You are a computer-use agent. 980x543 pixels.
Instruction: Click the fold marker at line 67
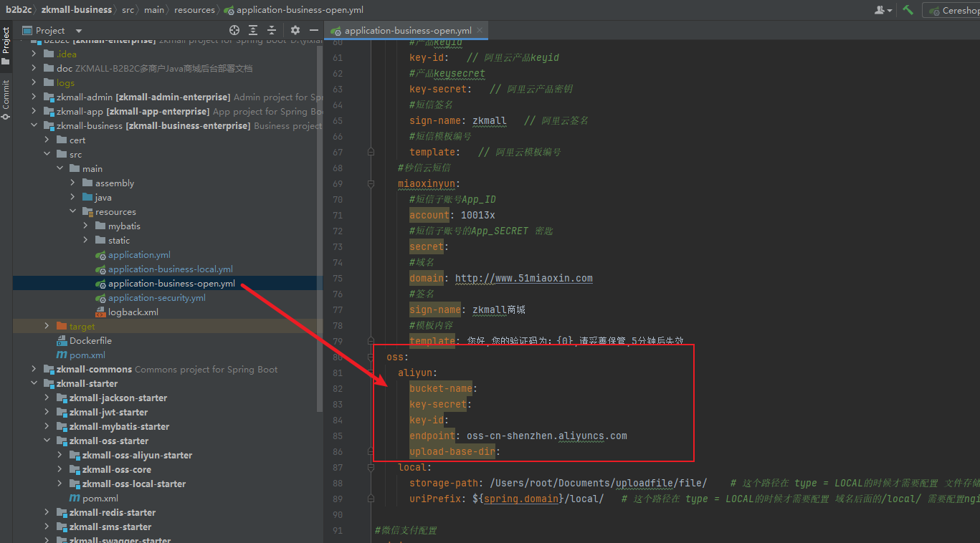(371, 152)
